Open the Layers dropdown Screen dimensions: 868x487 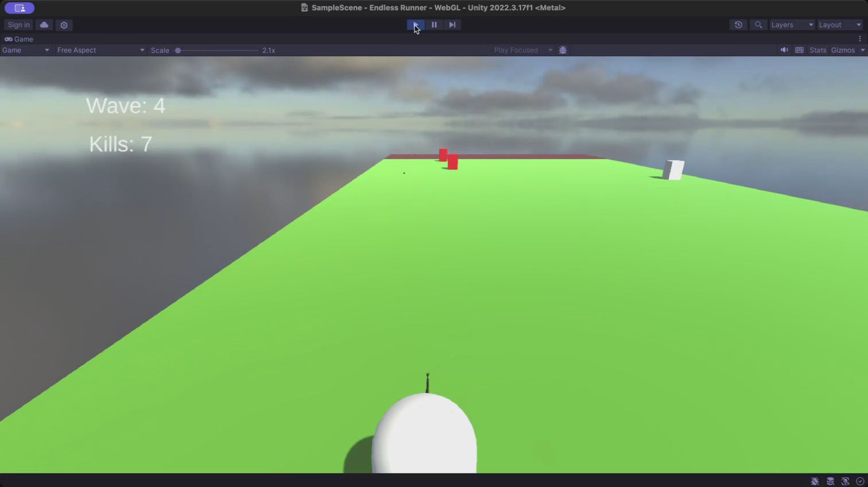tap(792, 25)
